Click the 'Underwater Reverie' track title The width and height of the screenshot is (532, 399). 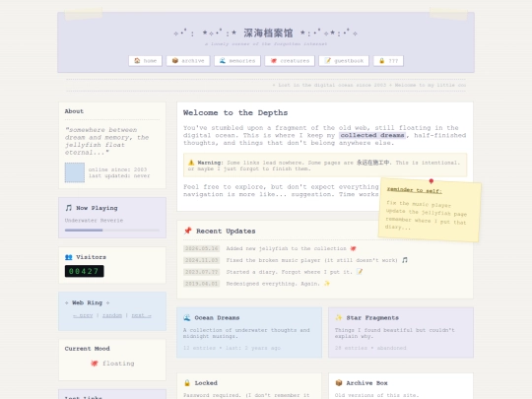pos(94,221)
